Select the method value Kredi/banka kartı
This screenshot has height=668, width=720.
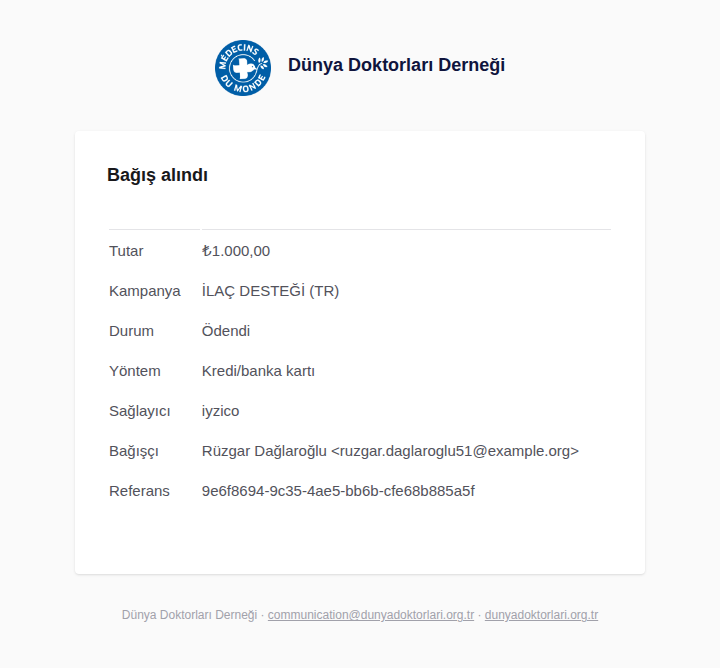click(x=258, y=371)
